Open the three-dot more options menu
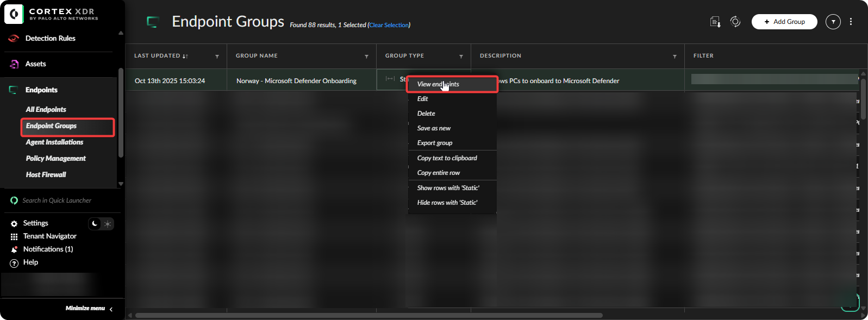Viewport: 868px width, 320px height. (851, 22)
